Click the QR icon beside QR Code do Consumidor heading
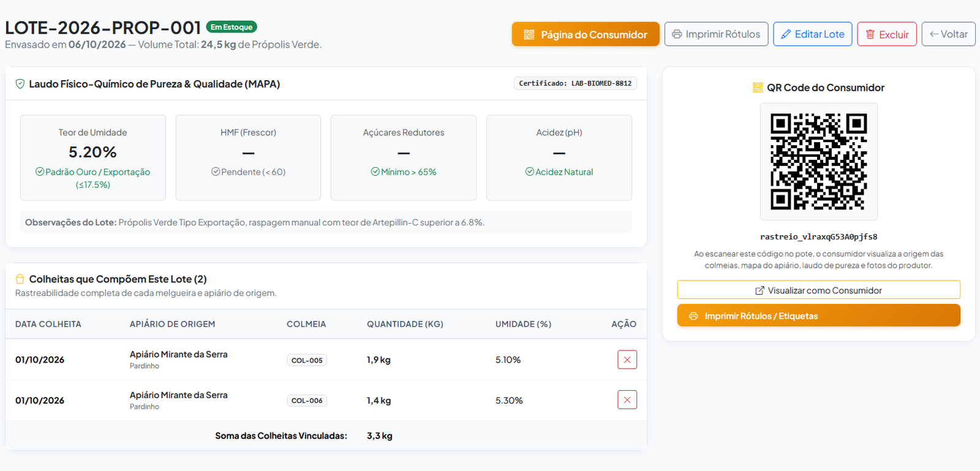The width and height of the screenshot is (980, 471). tap(758, 88)
